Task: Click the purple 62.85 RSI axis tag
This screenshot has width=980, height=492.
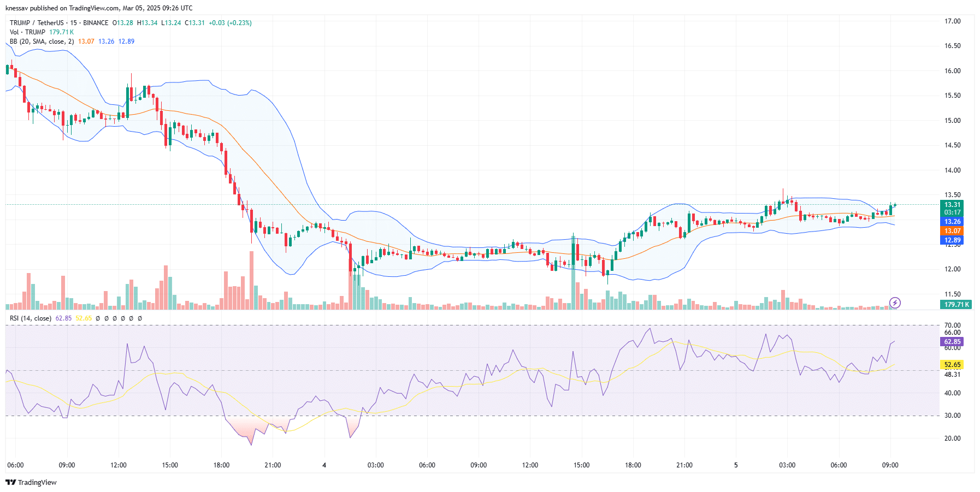Action: pyautogui.click(x=952, y=342)
